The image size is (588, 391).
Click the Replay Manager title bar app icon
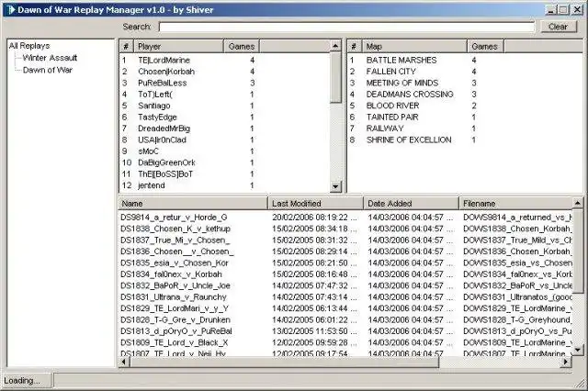tap(10, 9)
